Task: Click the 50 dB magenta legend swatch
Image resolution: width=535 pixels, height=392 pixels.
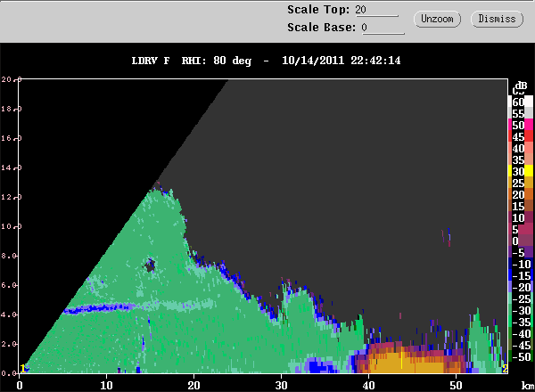Action: pyautogui.click(x=528, y=124)
